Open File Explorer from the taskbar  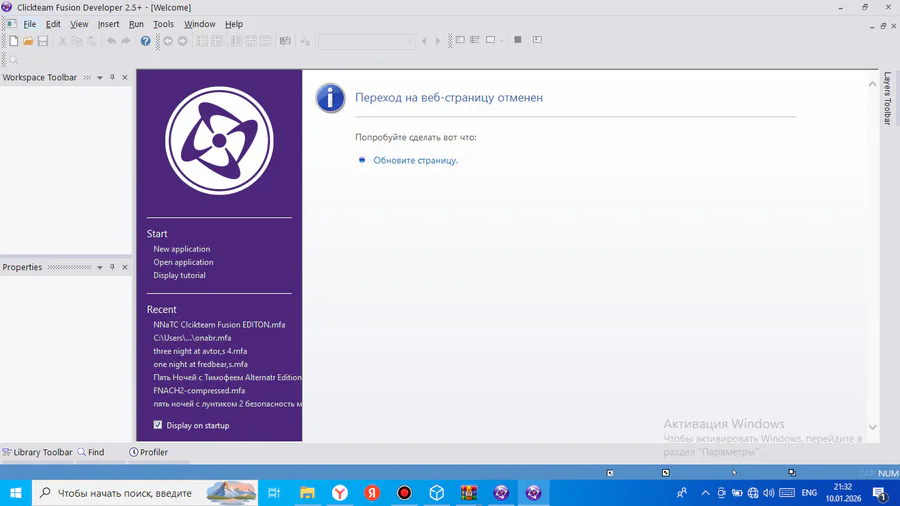(x=308, y=493)
